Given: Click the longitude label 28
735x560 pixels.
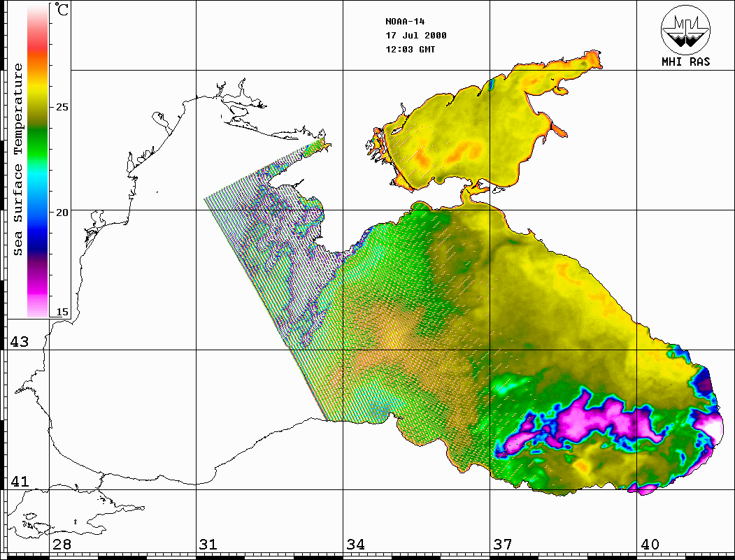Looking at the screenshot, I should 61,545.
